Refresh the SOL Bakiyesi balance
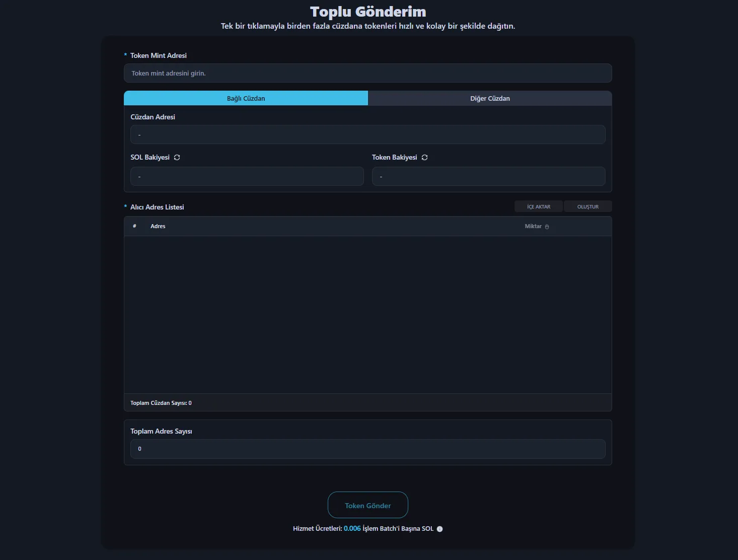The height and width of the screenshot is (560, 738). tap(177, 158)
